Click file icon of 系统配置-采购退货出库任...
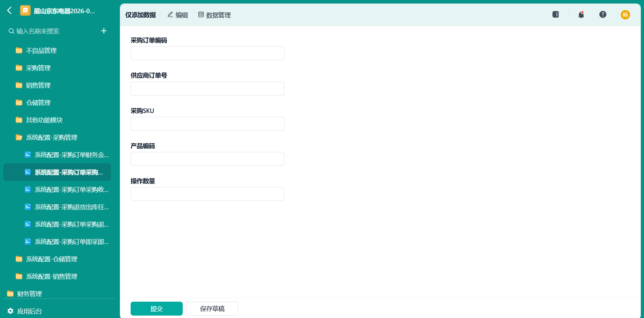Viewport: 644px width, 318px height. coord(28,207)
